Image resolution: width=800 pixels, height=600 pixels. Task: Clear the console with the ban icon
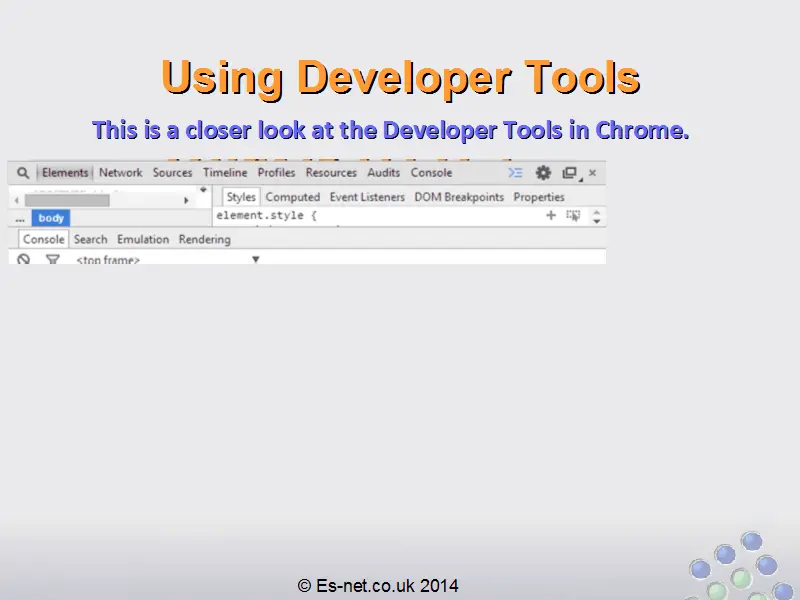click(x=24, y=259)
